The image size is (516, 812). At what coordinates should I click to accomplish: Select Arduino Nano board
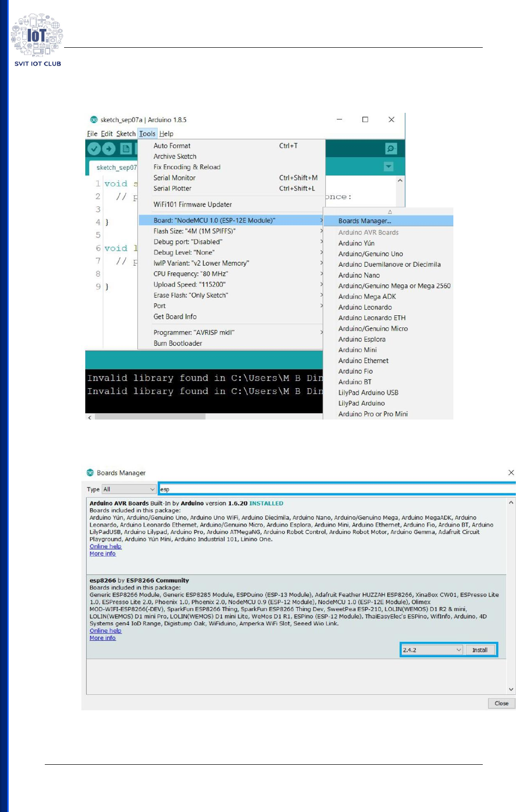pyautogui.click(x=389, y=275)
